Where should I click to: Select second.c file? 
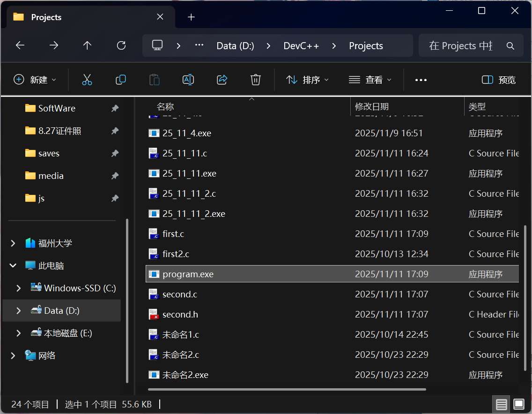click(332, 294)
